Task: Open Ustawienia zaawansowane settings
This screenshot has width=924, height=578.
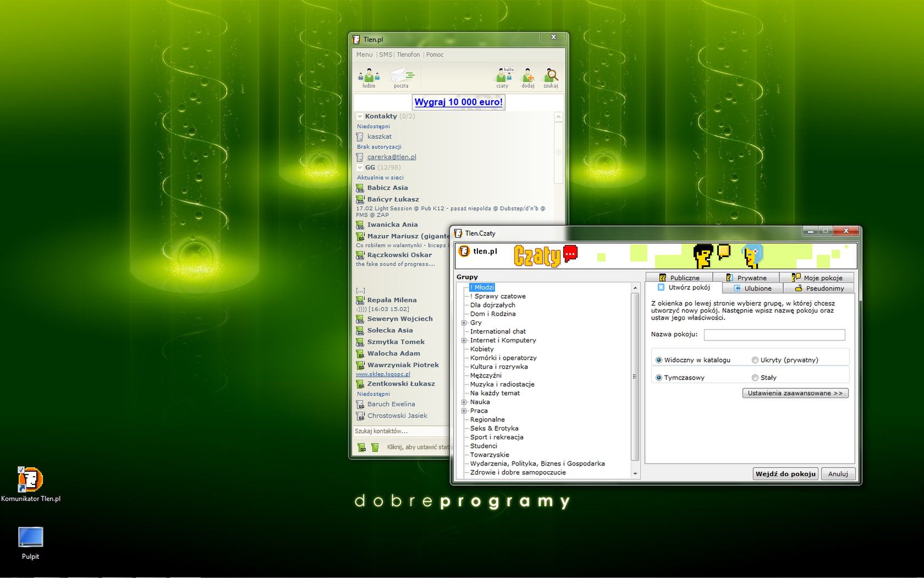Action: [x=795, y=393]
